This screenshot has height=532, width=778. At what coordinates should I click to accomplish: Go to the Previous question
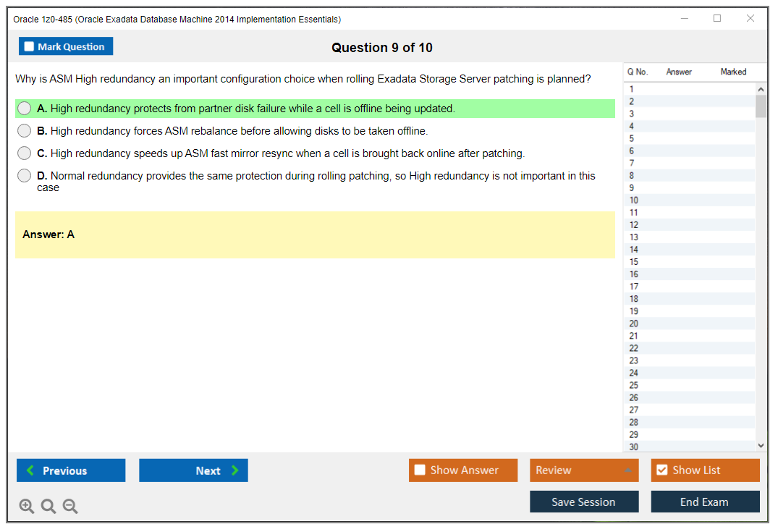click(x=71, y=470)
